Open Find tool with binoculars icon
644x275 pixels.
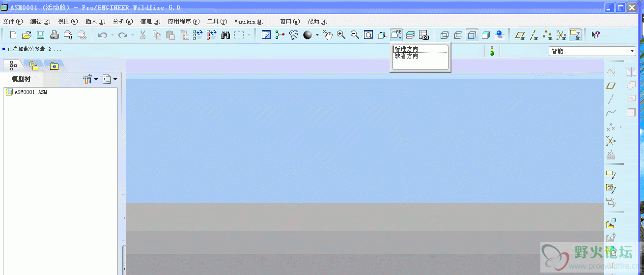tap(225, 35)
